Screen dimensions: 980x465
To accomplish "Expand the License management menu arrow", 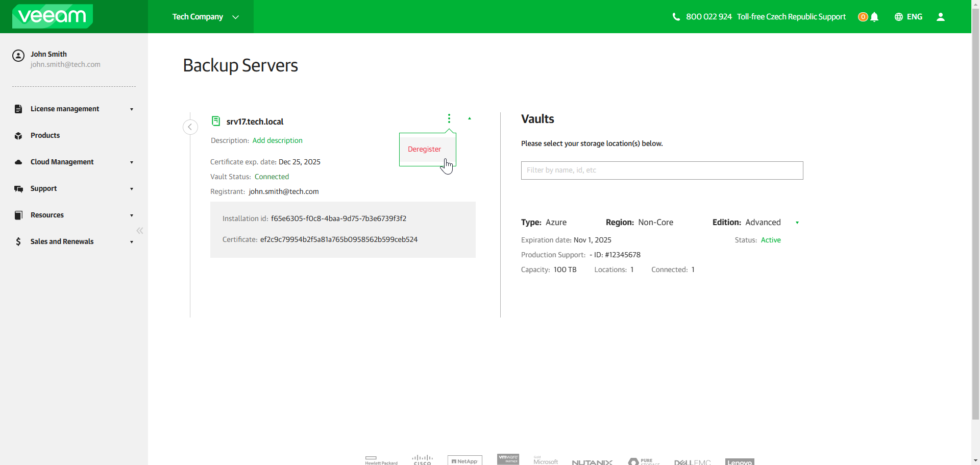I will (x=132, y=109).
